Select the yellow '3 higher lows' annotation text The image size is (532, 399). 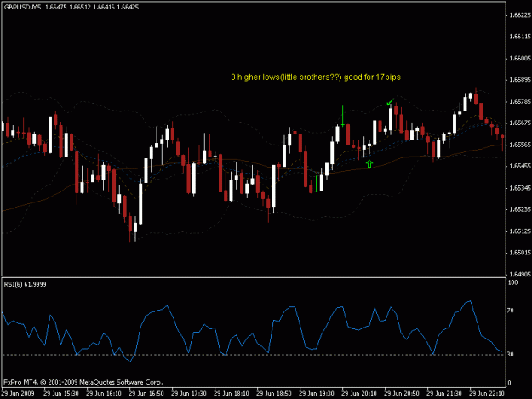click(316, 77)
